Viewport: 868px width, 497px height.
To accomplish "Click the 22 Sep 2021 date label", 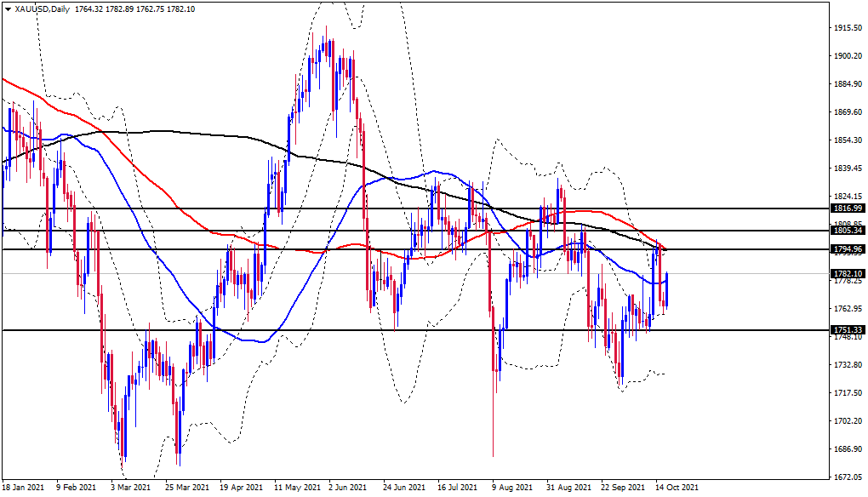I will click(623, 488).
